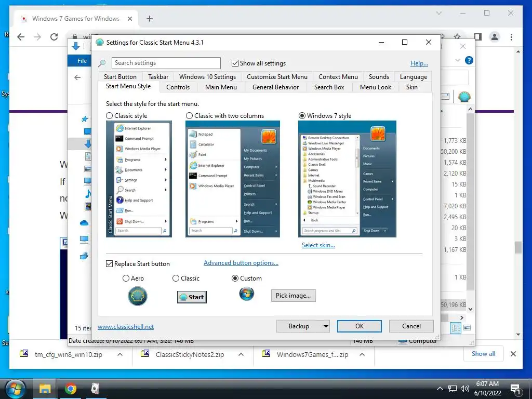Image resolution: width=532 pixels, height=399 pixels.
Task: Open the www.classicshell.net link
Action: 126,327
